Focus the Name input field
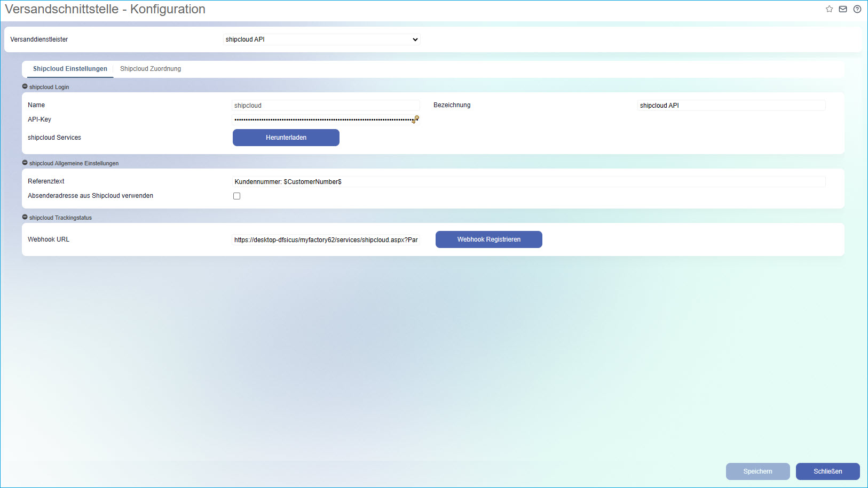Viewport: 868px width, 488px height. tap(326, 106)
